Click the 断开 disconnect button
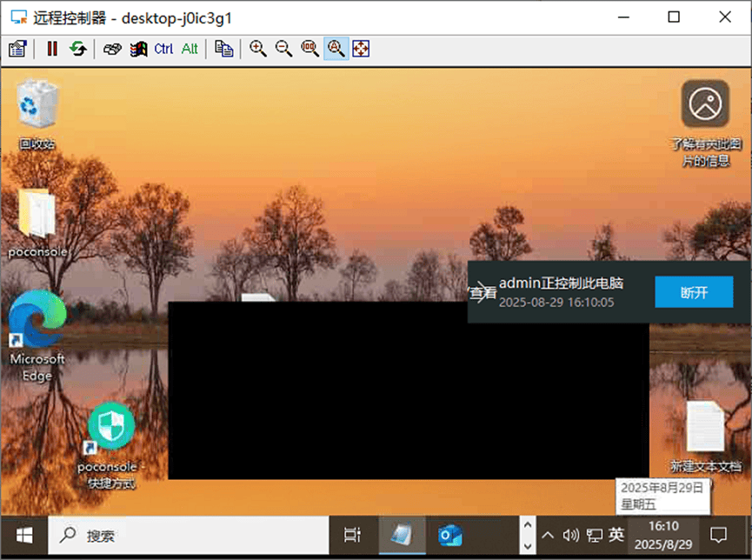The width and height of the screenshot is (752, 560). coord(694,293)
